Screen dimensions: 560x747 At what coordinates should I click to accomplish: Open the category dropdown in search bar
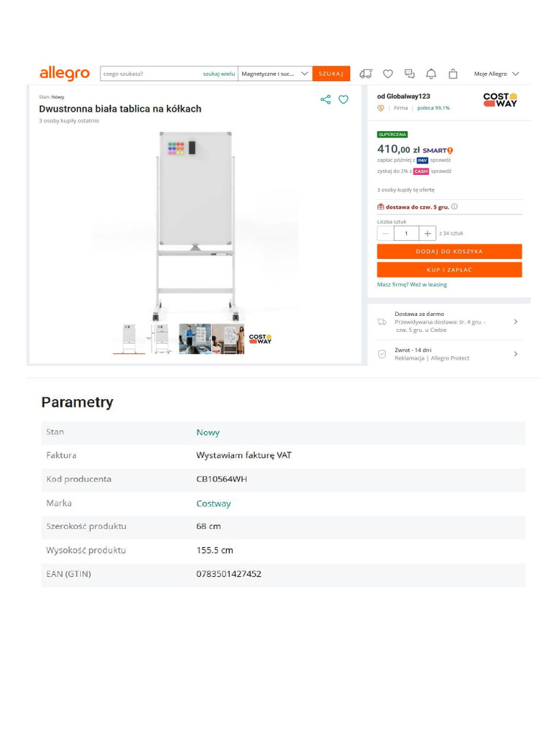275,74
